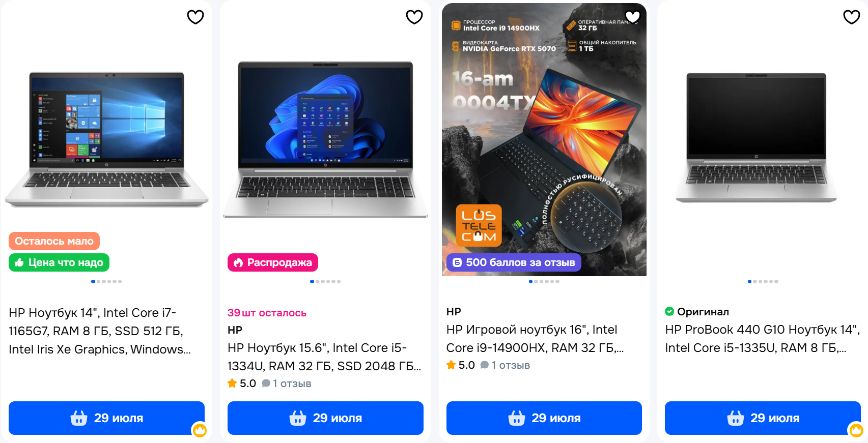868x443 pixels.
Task: Open the HP Игровой ноутбук 16" product title
Action: coord(535,339)
